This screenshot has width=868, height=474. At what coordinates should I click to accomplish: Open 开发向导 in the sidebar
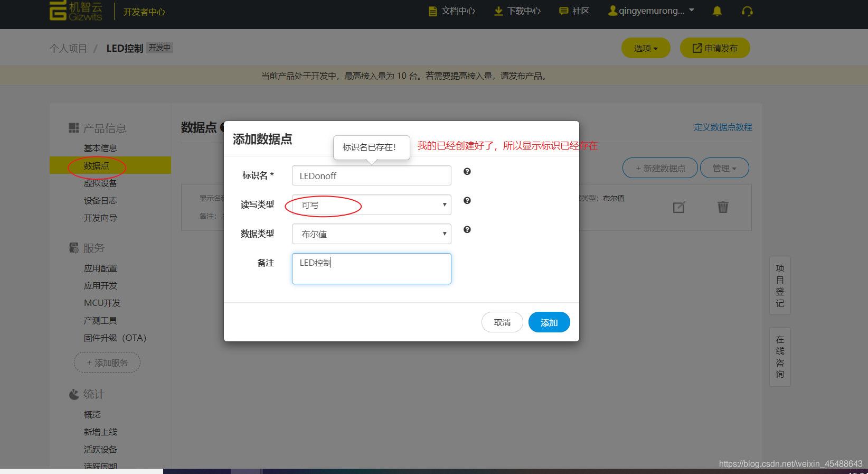coord(100,218)
